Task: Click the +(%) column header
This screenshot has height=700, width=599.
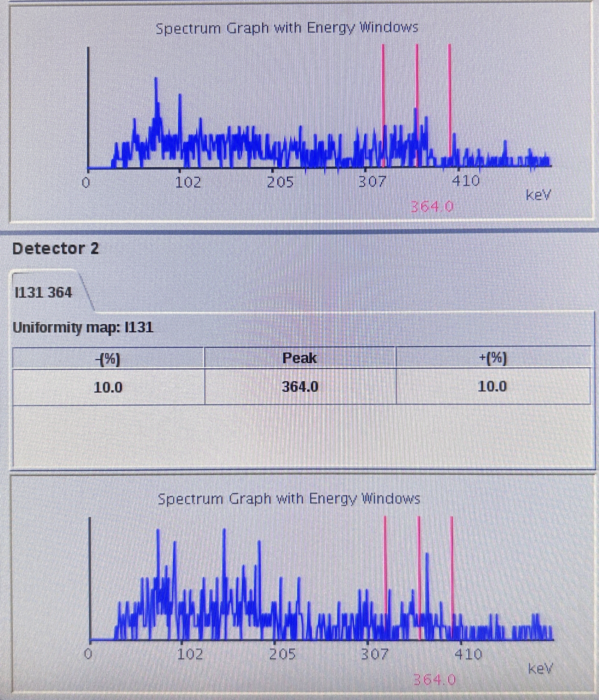Action: pyautogui.click(x=493, y=359)
